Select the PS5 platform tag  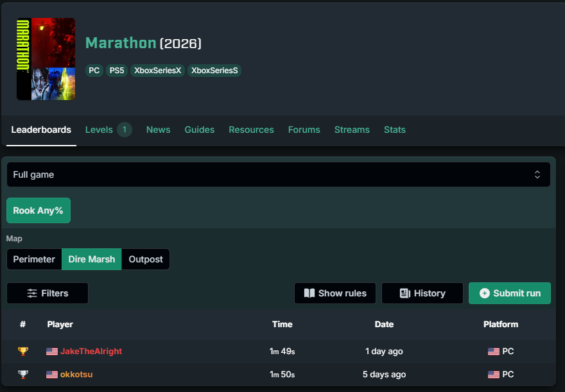(117, 71)
